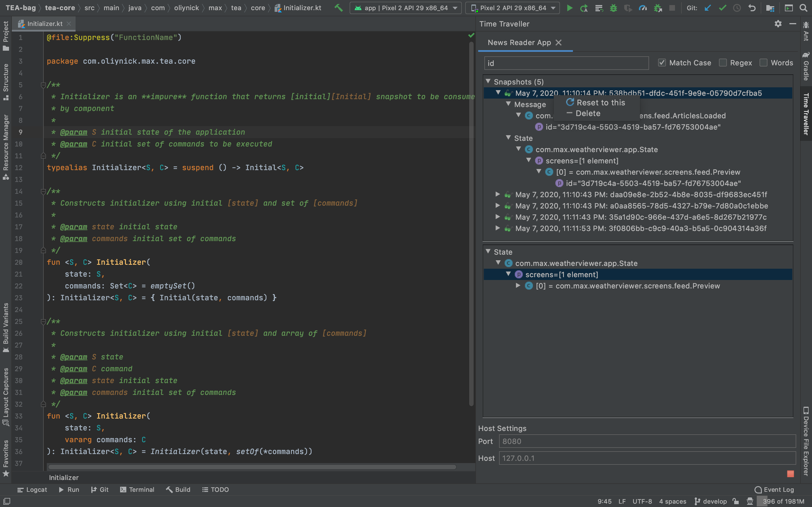Uncheck the Match Case checkbox

coord(661,63)
